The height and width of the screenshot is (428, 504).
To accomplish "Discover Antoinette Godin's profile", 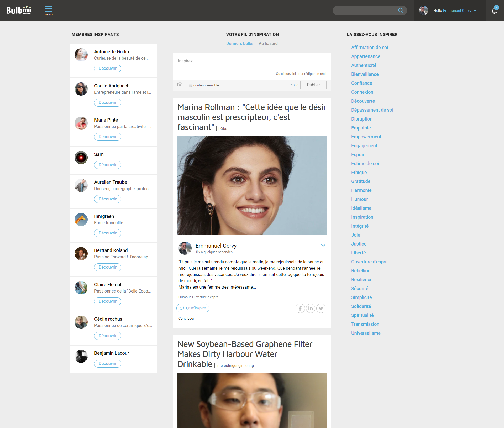I will [x=108, y=69].
